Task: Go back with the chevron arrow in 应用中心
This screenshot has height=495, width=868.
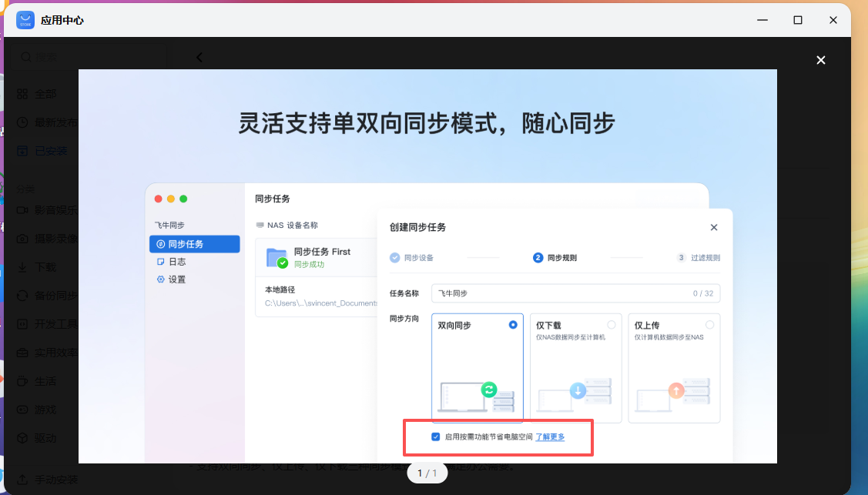Action: coord(199,57)
